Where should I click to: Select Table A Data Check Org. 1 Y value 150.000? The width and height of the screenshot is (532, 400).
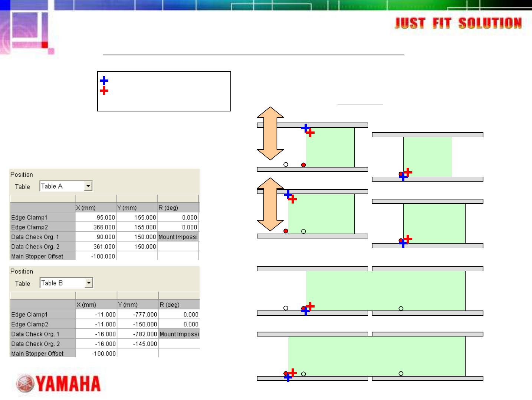pyautogui.click(x=137, y=237)
